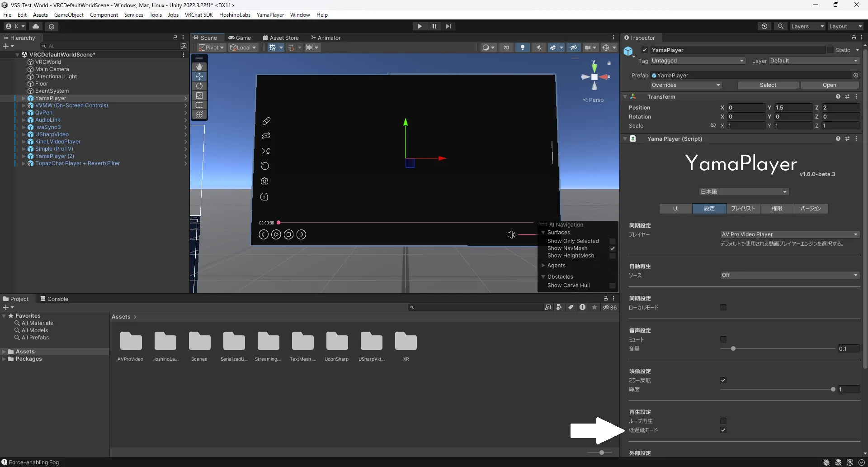The height and width of the screenshot is (467, 868).
Task: Click the repeat loop icon on player screen
Action: click(x=266, y=136)
